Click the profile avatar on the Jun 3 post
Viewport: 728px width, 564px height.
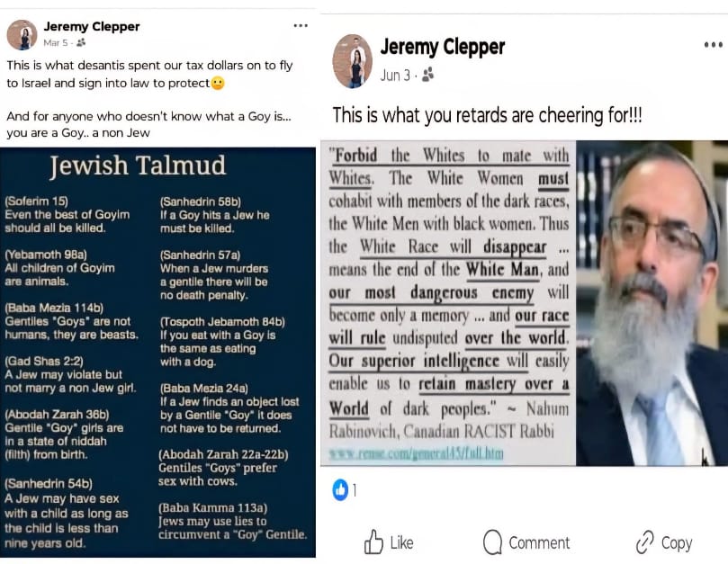click(x=353, y=61)
